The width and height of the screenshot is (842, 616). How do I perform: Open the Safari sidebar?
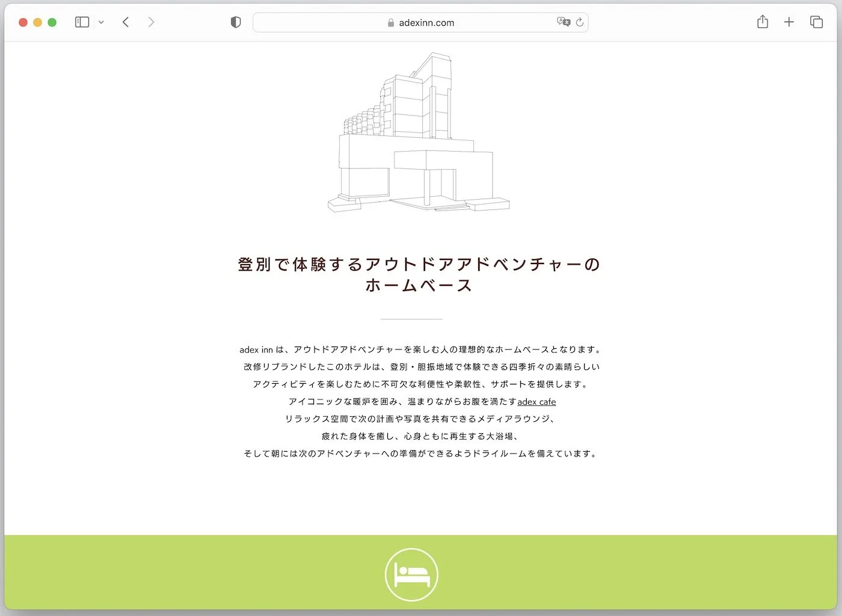pyautogui.click(x=82, y=22)
